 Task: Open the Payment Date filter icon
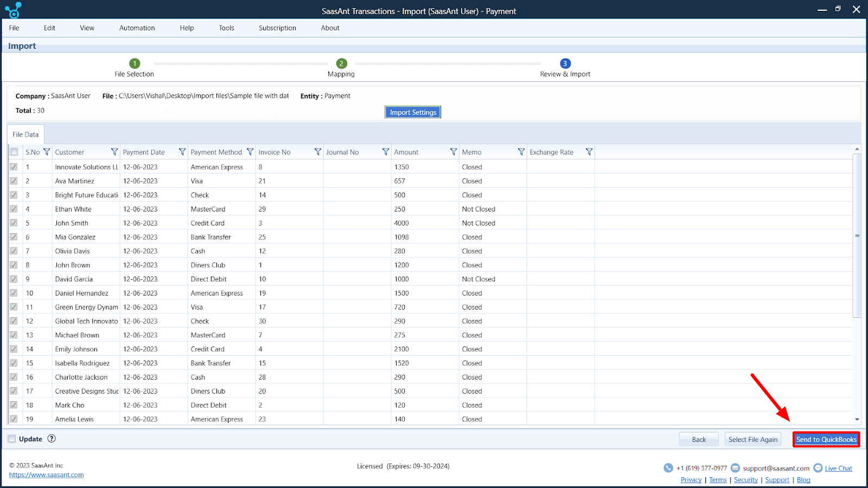click(182, 152)
